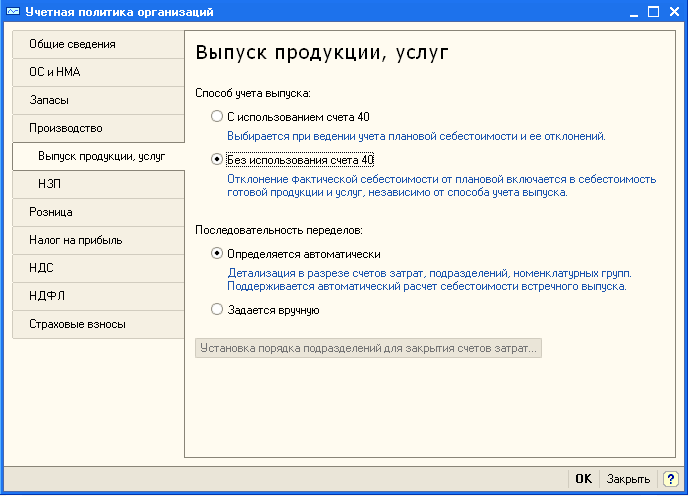Open the 'Общие сведения' tab
Screen dimensions: 688x496
click(98, 45)
